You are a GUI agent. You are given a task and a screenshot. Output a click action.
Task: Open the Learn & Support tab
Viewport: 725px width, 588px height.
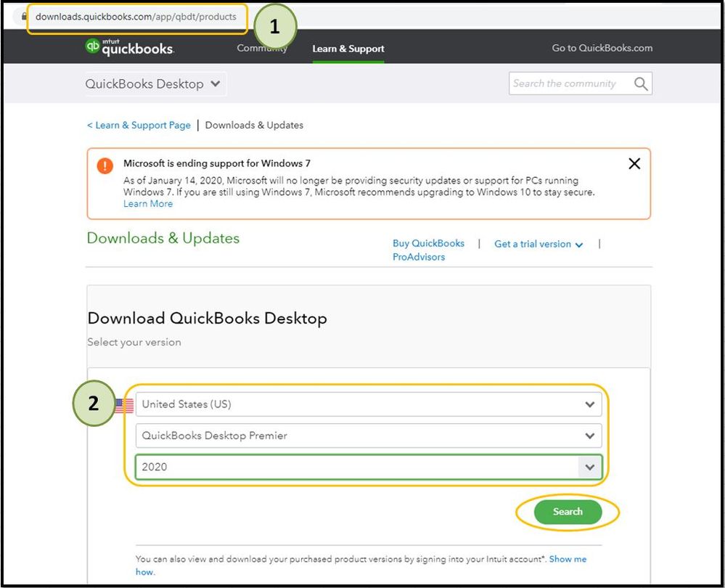pos(348,49)
